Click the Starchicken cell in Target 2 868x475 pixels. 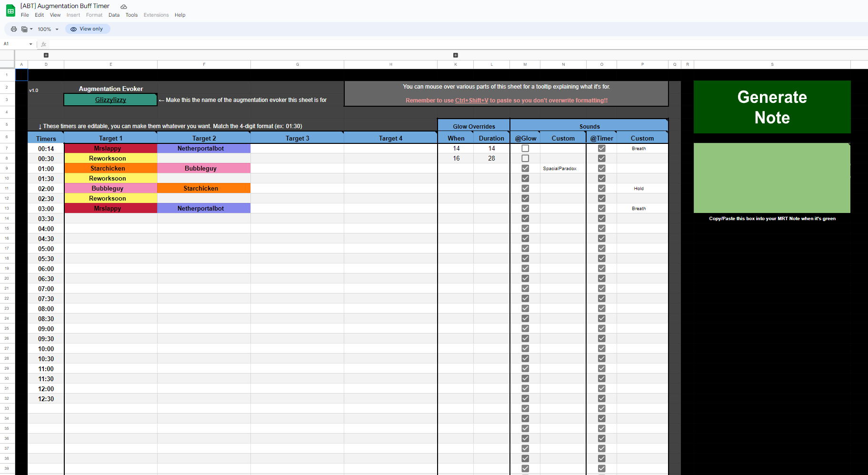click(x=204, y=188)
